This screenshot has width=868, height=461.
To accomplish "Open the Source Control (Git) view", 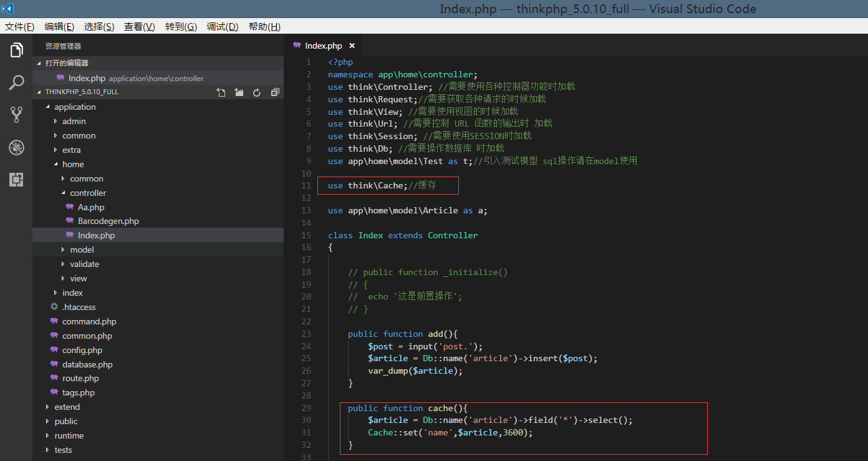I will 16,115.
